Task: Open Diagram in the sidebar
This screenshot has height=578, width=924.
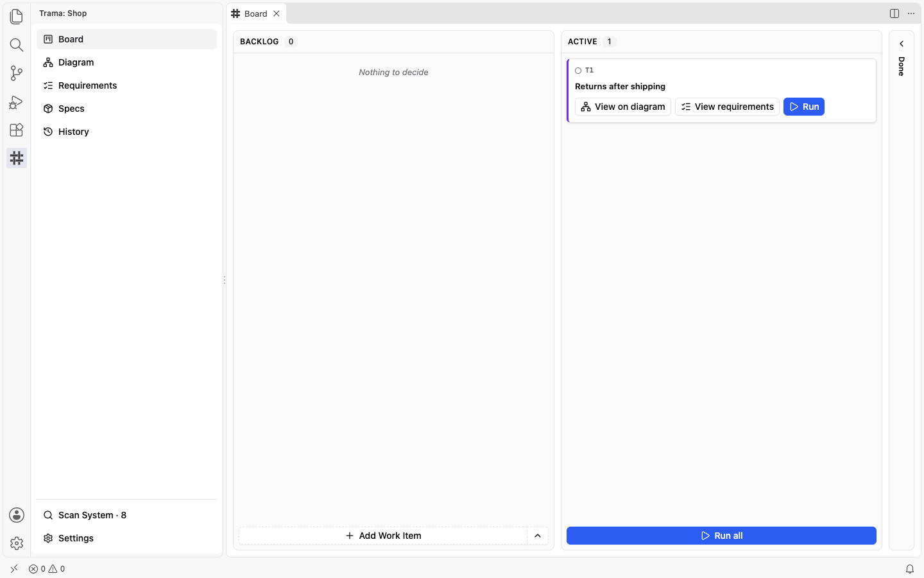Action: tap(127, 62)
